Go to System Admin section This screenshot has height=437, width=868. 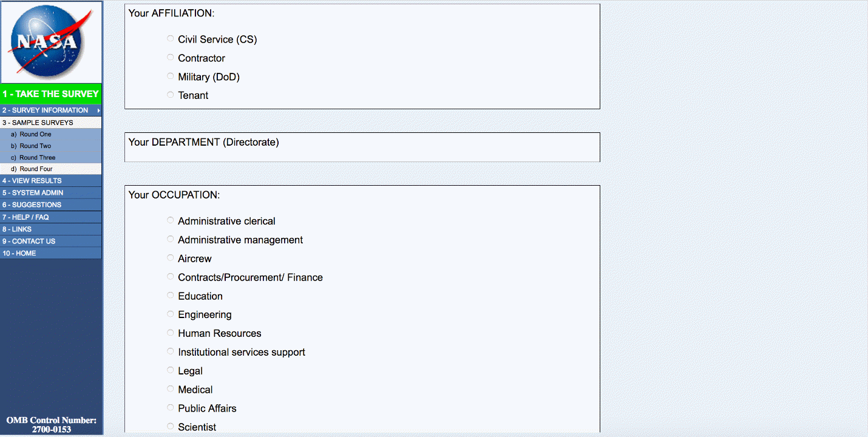[x=33, y=193]
